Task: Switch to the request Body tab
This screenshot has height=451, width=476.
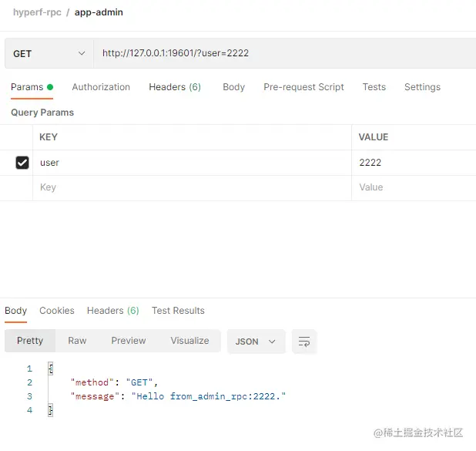Action: click(x=233, y=87)
